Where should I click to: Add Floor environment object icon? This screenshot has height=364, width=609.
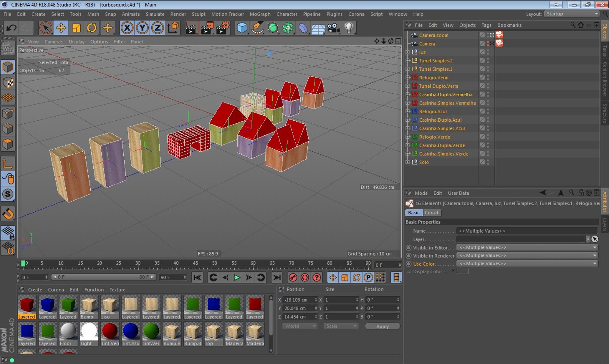[318, 28]
